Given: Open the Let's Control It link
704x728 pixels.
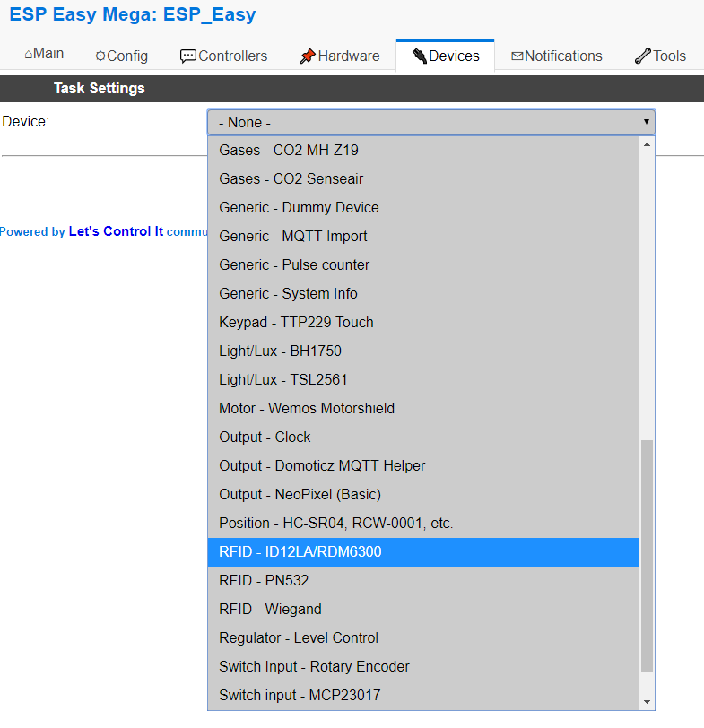Looking at the screenshot, I should 116,231.
